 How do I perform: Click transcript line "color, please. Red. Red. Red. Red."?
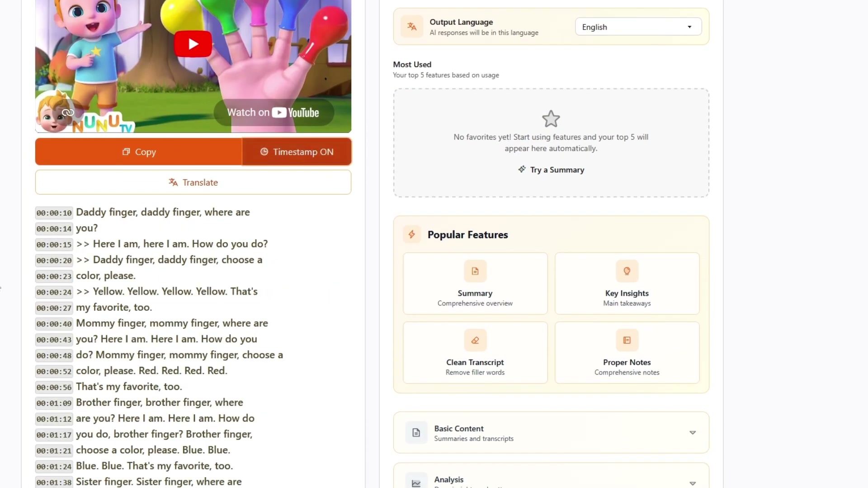click(151, 371)
